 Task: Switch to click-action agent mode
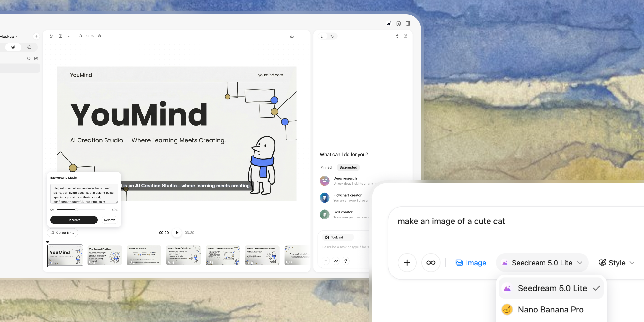coord(332,36)
